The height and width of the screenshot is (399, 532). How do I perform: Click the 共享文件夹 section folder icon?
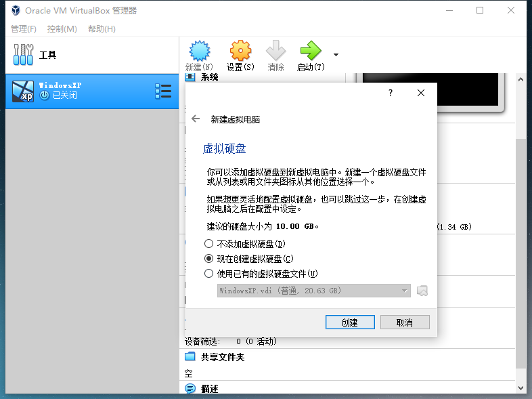coord(190,356)
